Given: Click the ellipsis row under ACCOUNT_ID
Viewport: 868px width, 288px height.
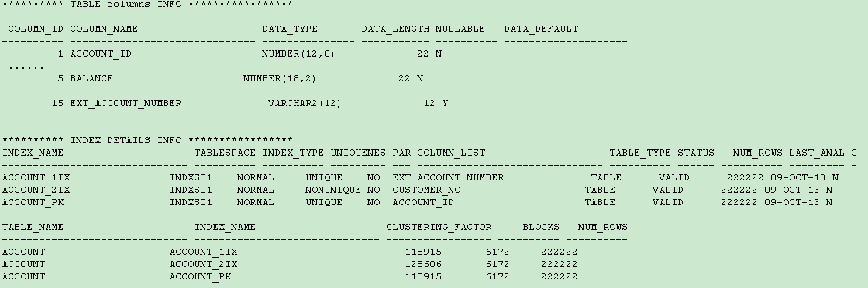Looking at the screenshot, I should pyautogui.click(x=26, y=68).
